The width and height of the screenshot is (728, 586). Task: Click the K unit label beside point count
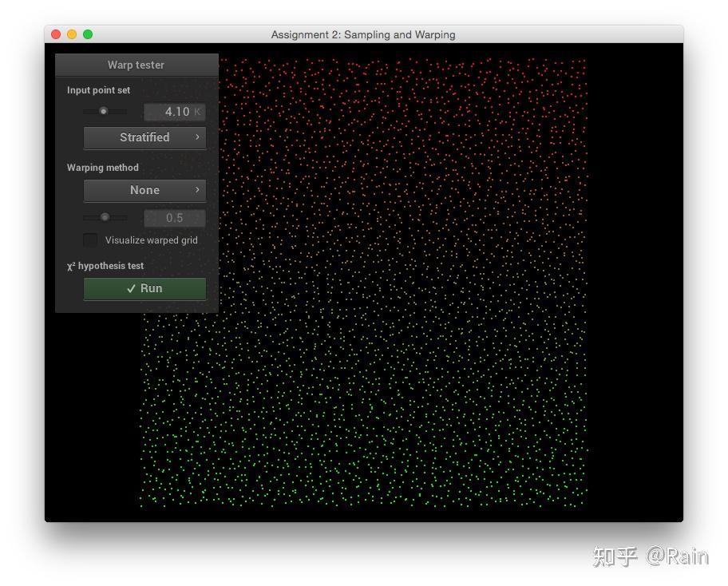click(198, 112)
